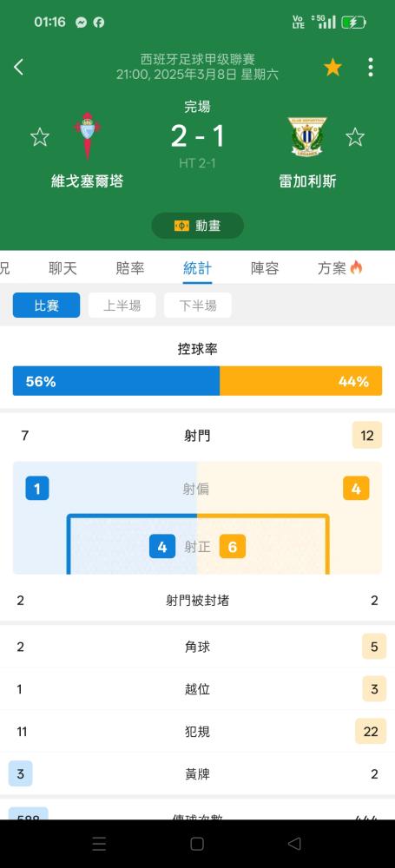Toggle the gold favorite match star
Viewport: 395px width, 868px height.
pyautogui.click(x=332, y=68)
